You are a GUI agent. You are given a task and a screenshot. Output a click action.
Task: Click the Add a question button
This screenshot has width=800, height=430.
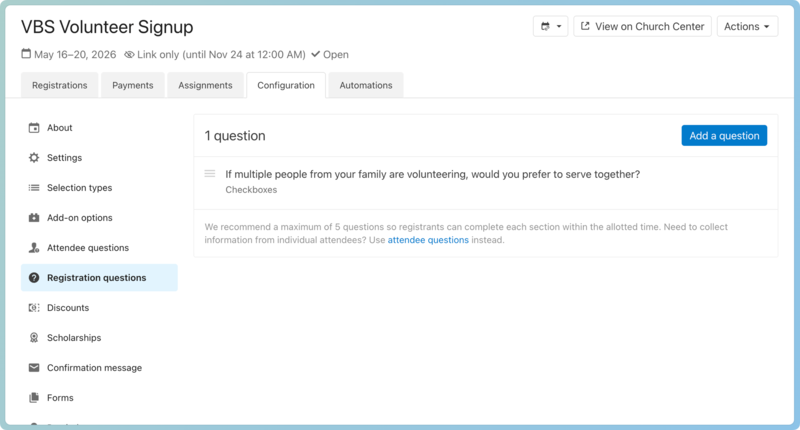[x=724, y=136]
